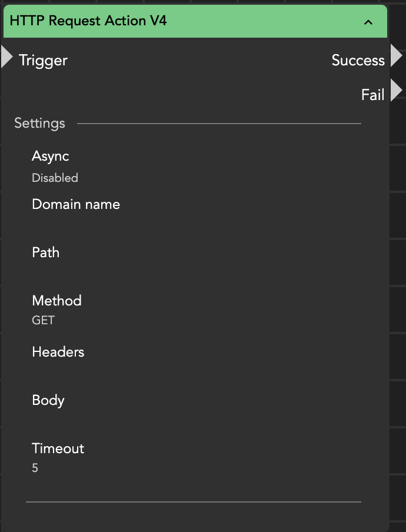Screen dimensions: 406x532
Task: Open the Method GET dropdown value
Action: (x=43, y=321)
